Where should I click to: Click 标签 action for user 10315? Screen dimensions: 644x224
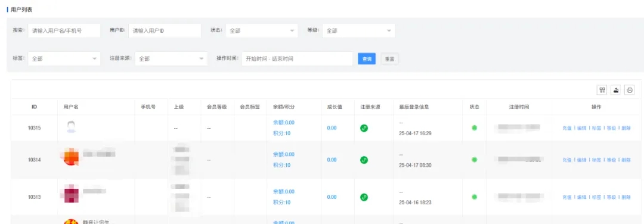596,128
